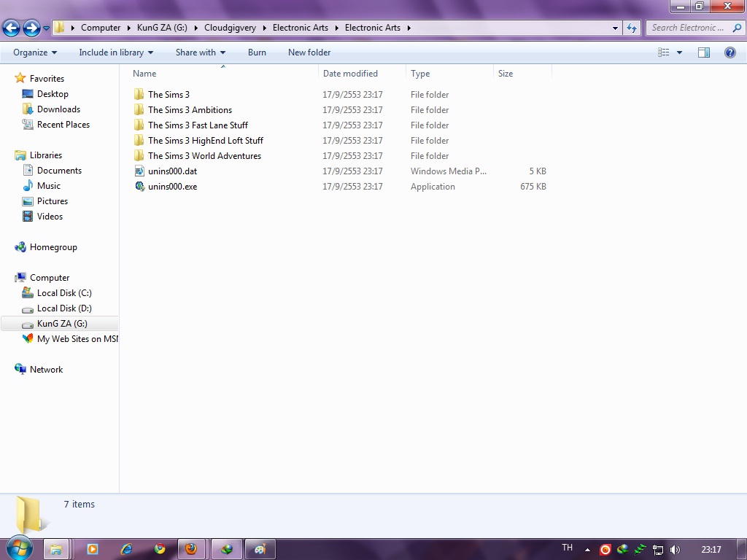747x560 pixels.
Task: Select The Sims 3 folder
Action: [169, 94]
